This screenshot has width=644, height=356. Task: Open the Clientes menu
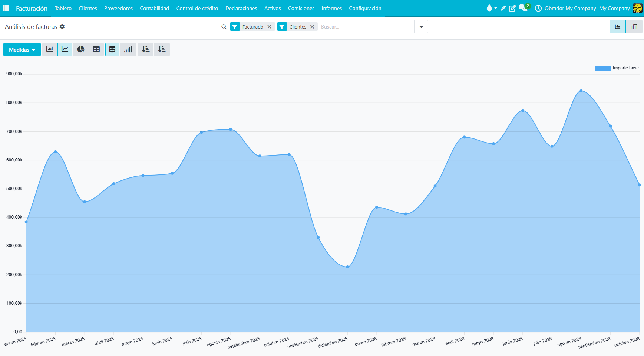[x=88, y=8]
